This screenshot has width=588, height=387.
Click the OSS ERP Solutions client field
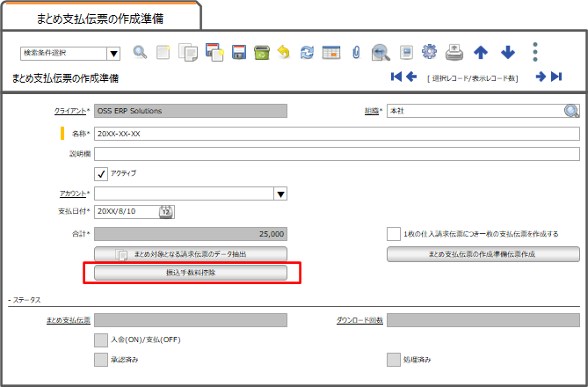[191, 111]
